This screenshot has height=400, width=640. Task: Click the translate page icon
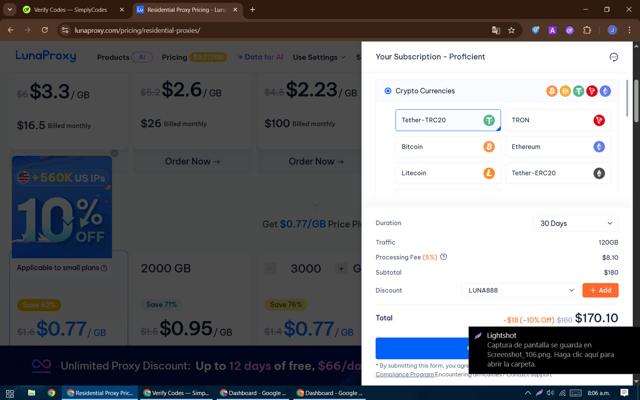click(496, 30)
